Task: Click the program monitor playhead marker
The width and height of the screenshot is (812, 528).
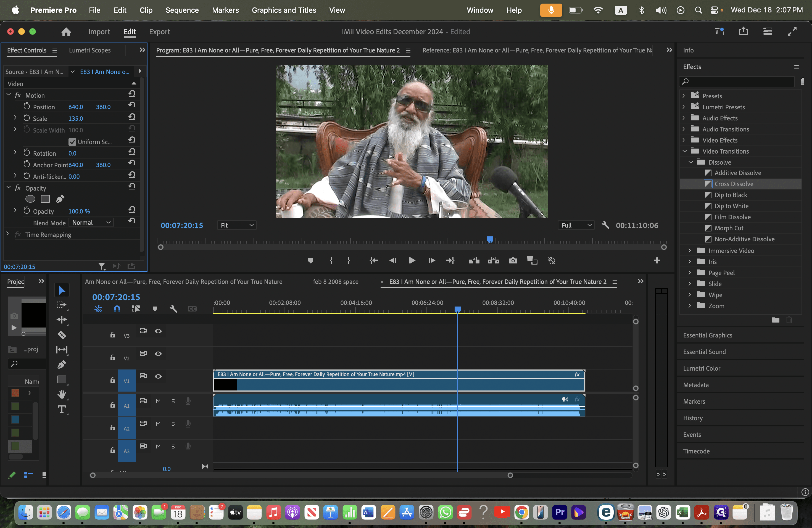Action: [490, 239]
